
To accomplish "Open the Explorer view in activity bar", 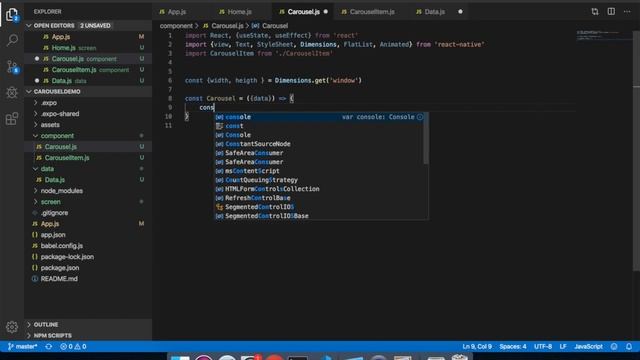I will coord(12,15).
